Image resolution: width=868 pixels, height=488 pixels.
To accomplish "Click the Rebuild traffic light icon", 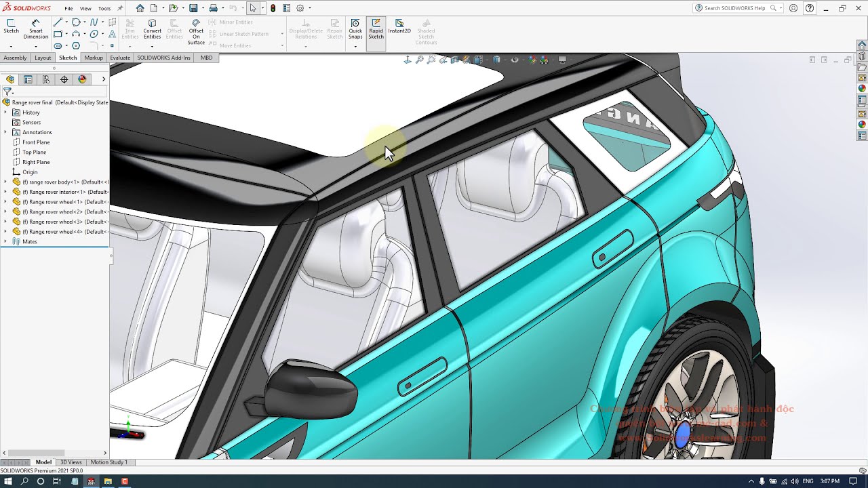I will 273,8.
